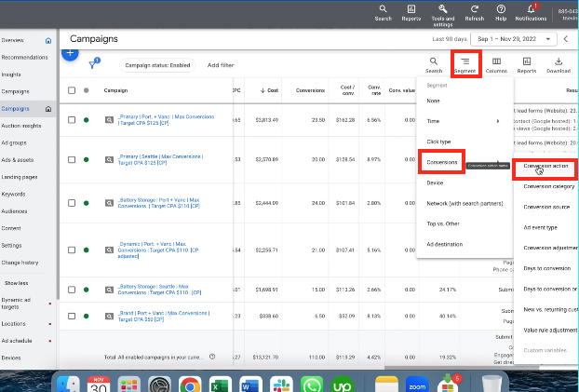Viewport: 579px width, 392px height.
Task: Expand the Time segment submenu
Action: point(462,121)
